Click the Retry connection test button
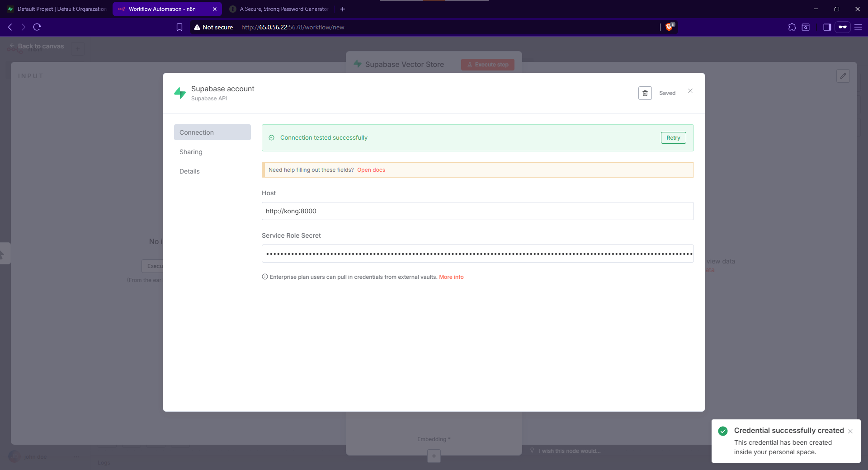Image resolution: width=868 pixels, height=470 pixels. (x=673, y=138)
